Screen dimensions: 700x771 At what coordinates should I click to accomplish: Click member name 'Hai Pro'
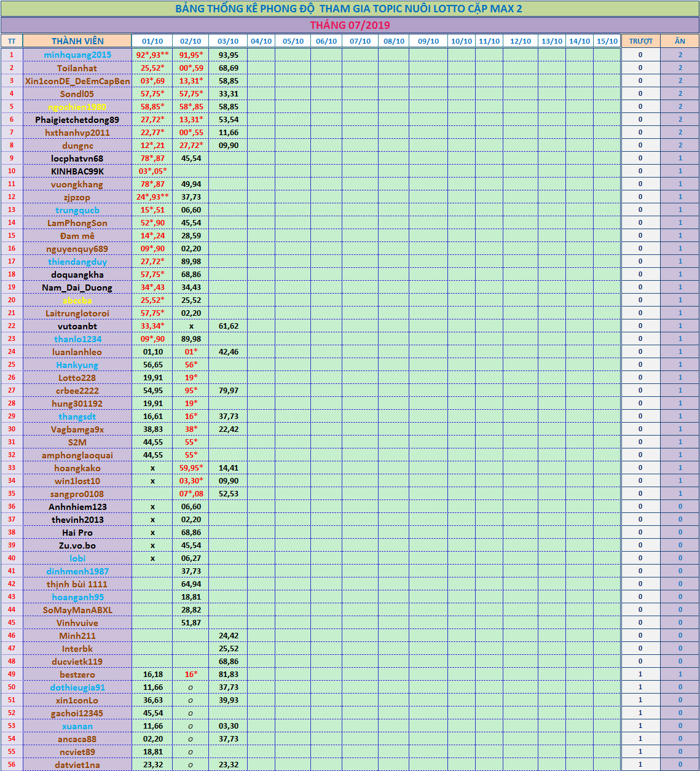click(77, 532)
